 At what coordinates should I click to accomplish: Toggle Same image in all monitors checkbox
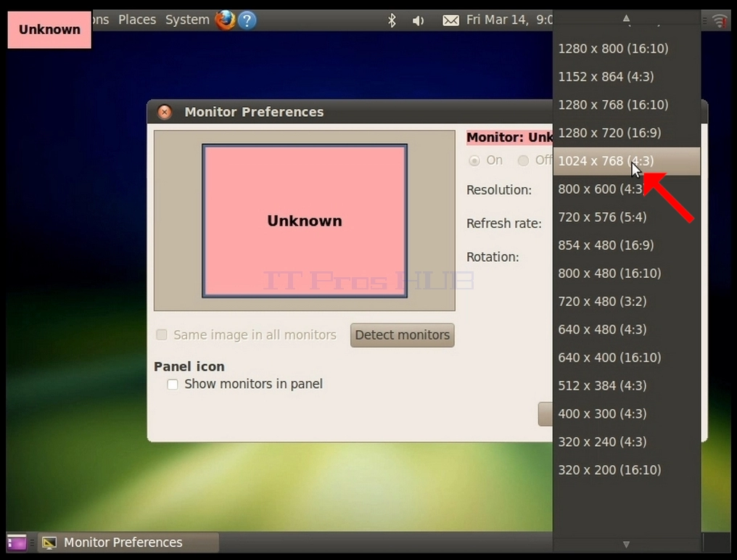point(162,335)
